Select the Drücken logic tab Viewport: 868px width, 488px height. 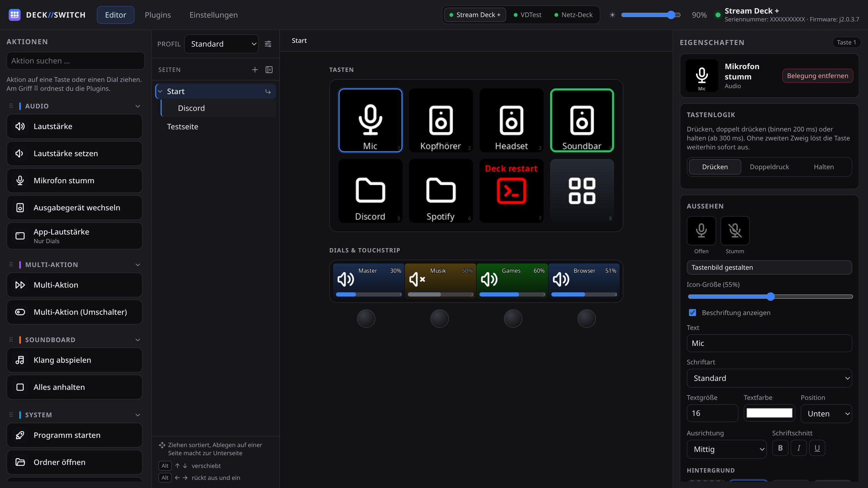[715, 167]
